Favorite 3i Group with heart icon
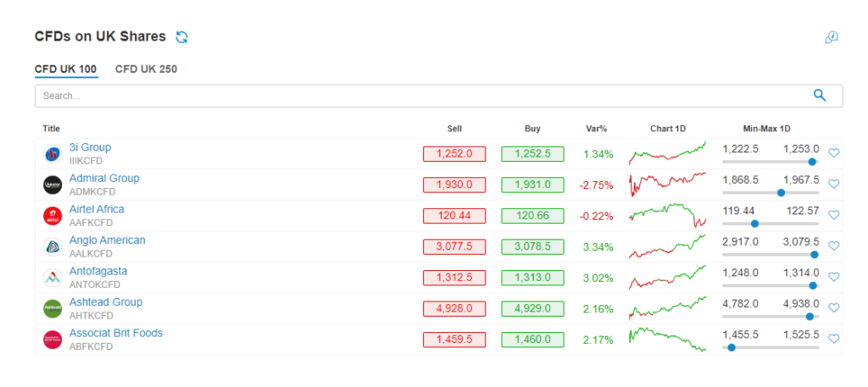This screenshot has height=387, width=868. [x=834, y=153]
